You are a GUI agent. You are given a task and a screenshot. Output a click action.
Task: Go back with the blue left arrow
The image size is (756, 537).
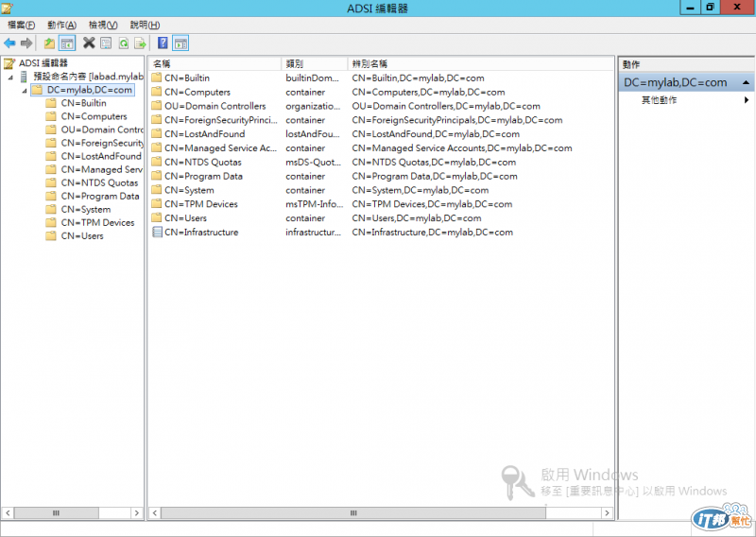pyautogui.click(x=9, y=43)
